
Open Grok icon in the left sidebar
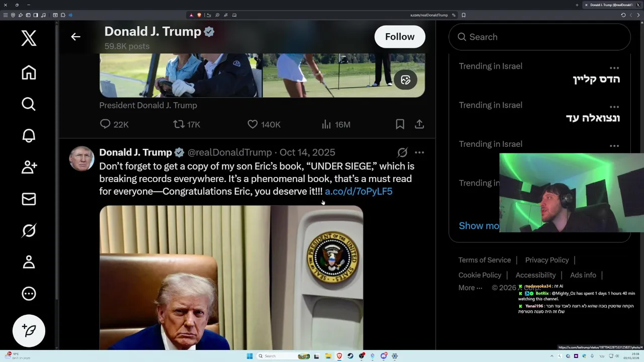(x=29, y=230)
